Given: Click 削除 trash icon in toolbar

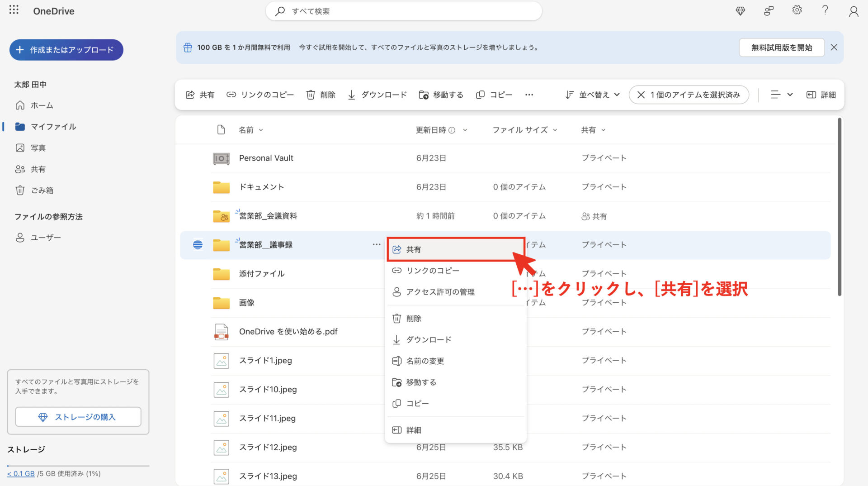Looking at the screenshot, I should pyautogui.click(x=311, y=95).
